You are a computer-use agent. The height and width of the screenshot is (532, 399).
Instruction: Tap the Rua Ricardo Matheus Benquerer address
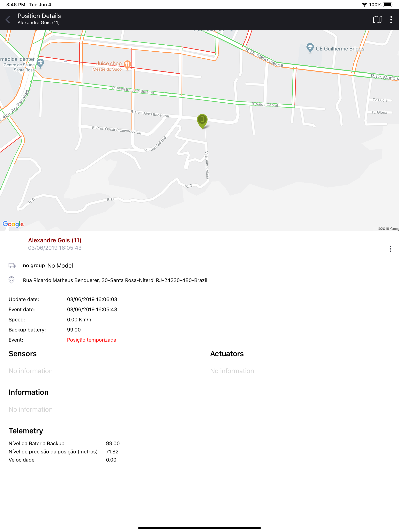pos(115,280)
